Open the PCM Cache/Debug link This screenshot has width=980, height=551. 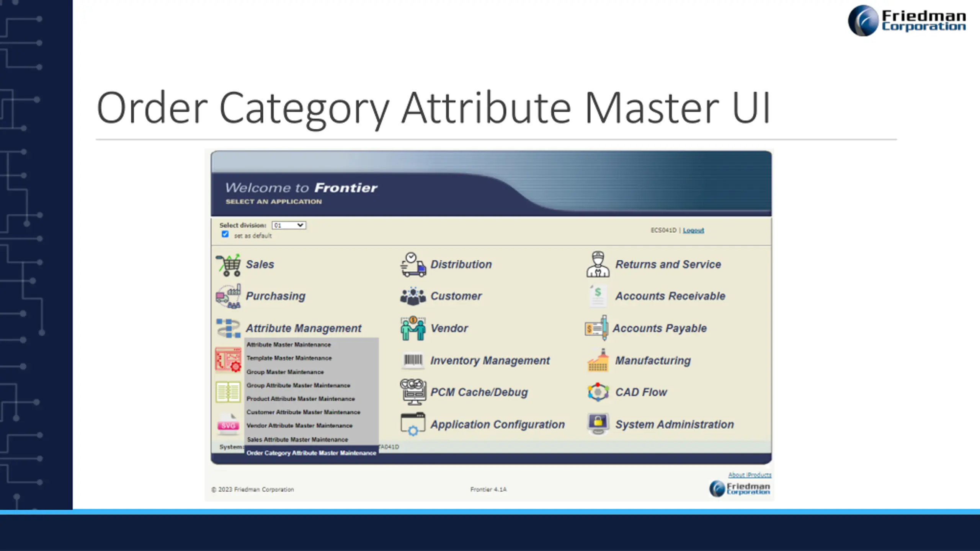coord(479,392)
